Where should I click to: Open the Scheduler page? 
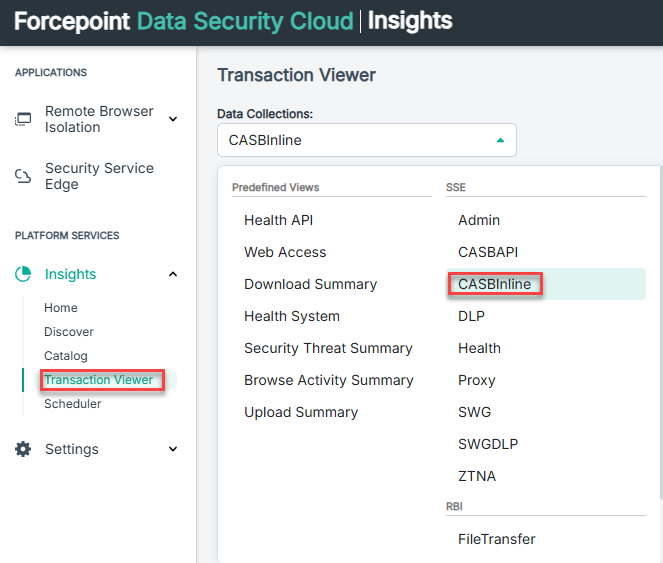pos(72,404)
